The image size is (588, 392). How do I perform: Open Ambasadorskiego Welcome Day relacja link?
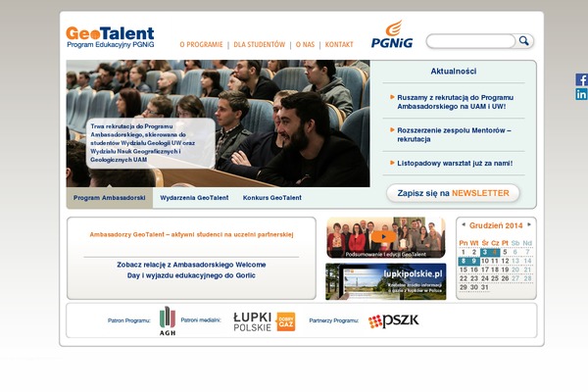click(191, 269)
